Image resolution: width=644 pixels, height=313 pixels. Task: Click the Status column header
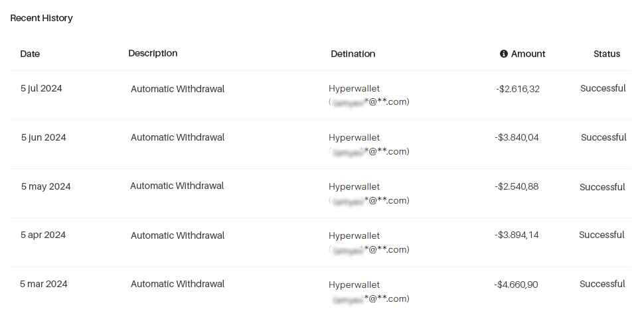click(x=607, y=54)
